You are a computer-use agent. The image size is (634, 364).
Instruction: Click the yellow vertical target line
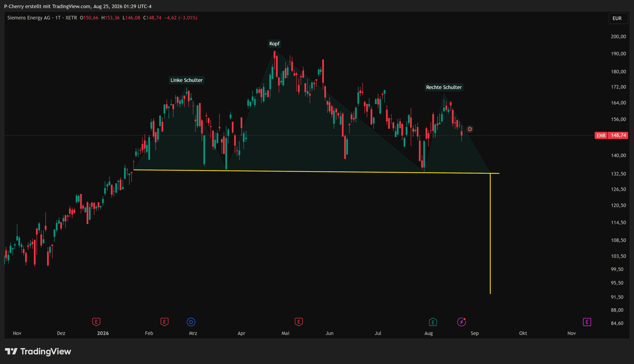(490, 233)
